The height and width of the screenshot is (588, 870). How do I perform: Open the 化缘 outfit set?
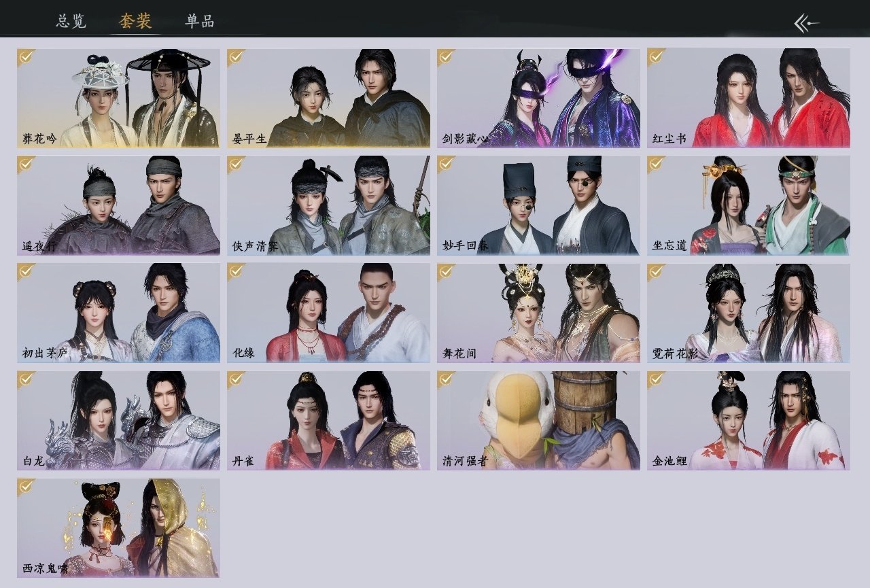coord(328,313)
